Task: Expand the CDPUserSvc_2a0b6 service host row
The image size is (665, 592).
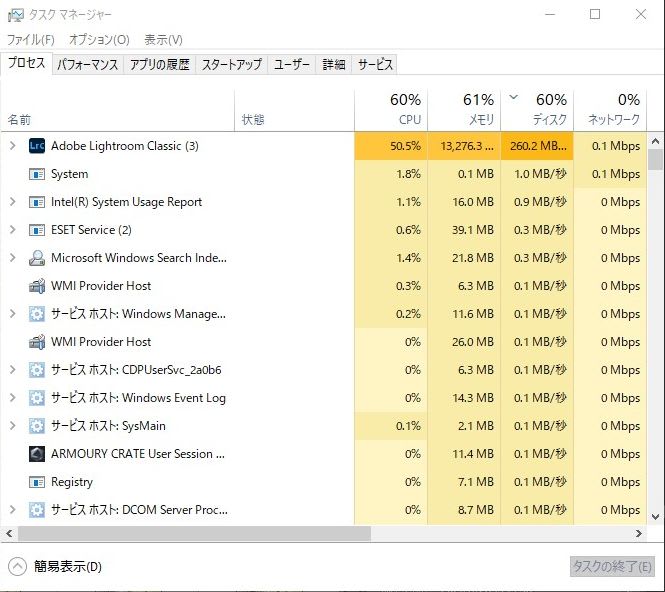Action: [x=12, y=370]
